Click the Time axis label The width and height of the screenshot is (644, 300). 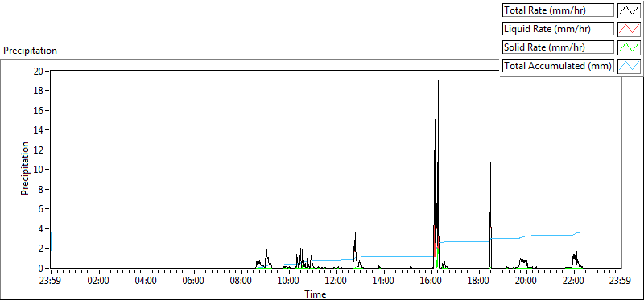click(316, 294)
